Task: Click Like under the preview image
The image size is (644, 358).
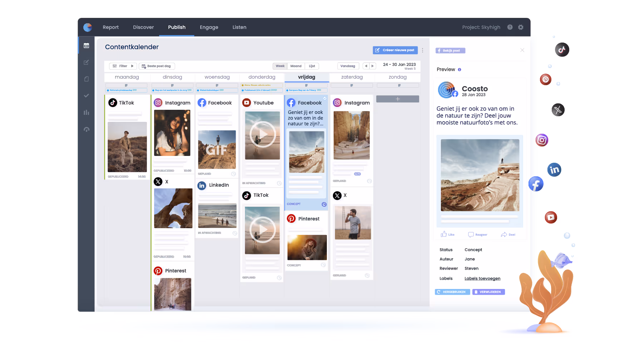Action: pyautogui.click(x=448, y=234)
